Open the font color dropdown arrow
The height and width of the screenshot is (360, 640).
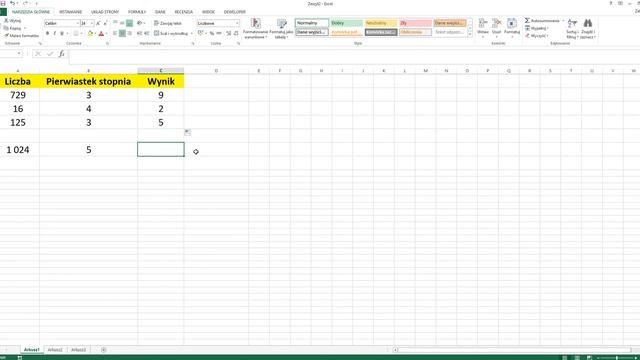click(x=106, y=33)
